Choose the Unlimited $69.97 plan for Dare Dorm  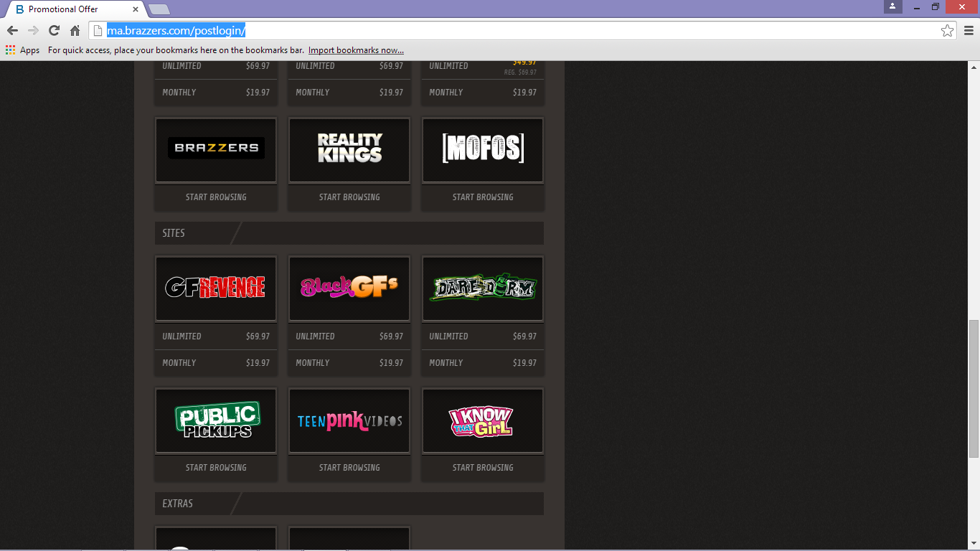(x=483, y=336)
